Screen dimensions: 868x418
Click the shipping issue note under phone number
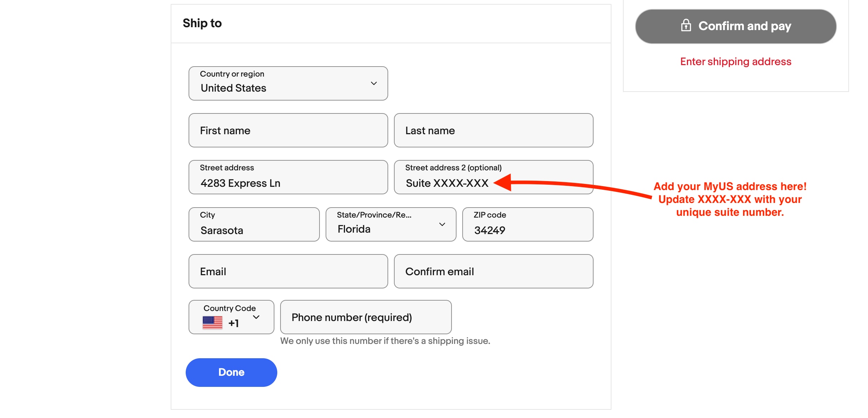tap(385, 341)
